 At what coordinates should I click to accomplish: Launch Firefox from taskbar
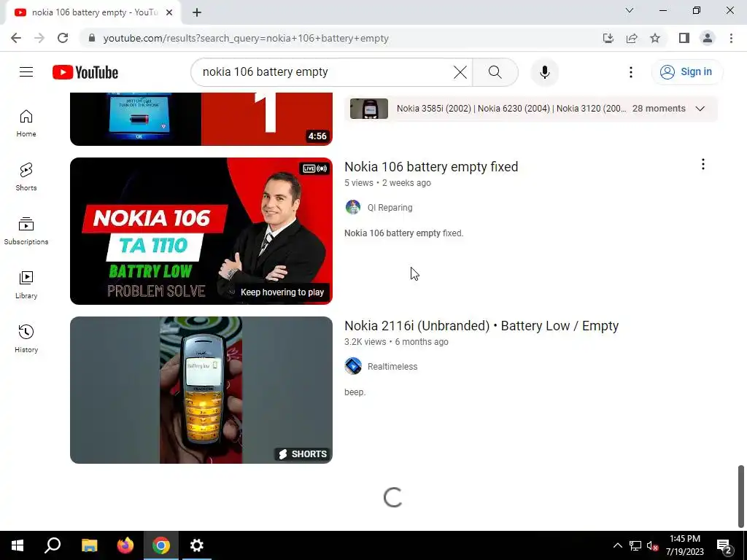tap(125, 545)
